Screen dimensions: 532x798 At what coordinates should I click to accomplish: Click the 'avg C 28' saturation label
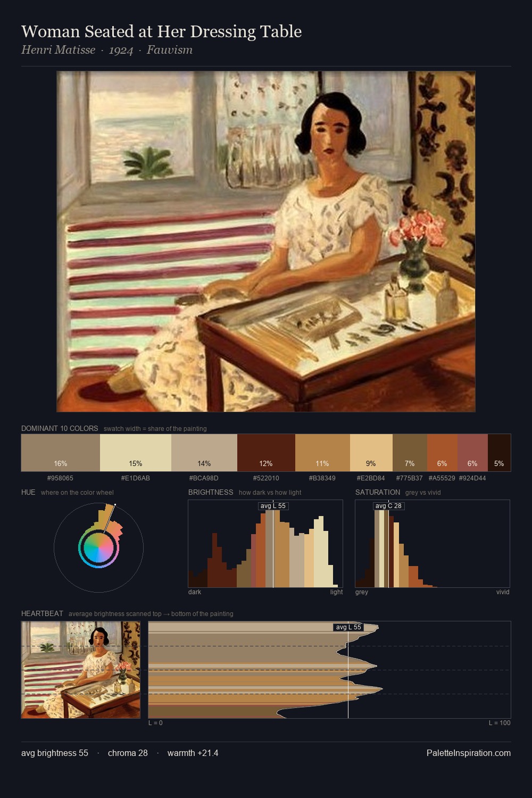point(388,506)
